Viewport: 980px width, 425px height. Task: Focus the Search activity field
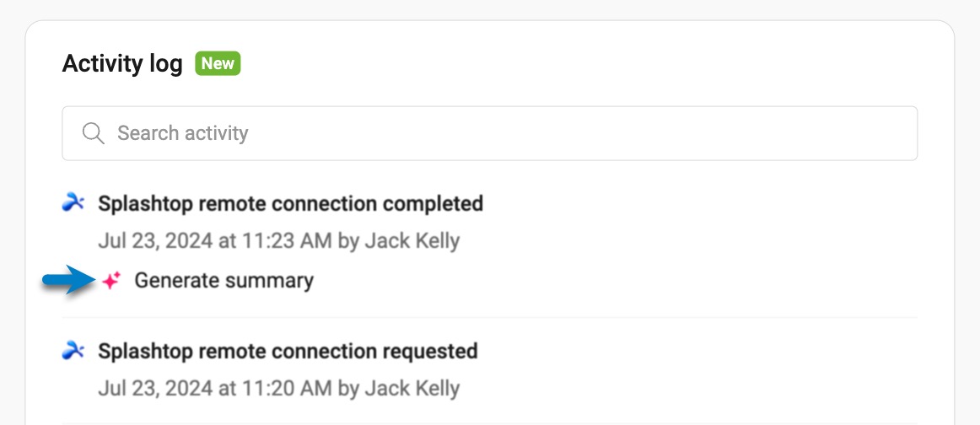pyautogui.click(x=489, y=133)
